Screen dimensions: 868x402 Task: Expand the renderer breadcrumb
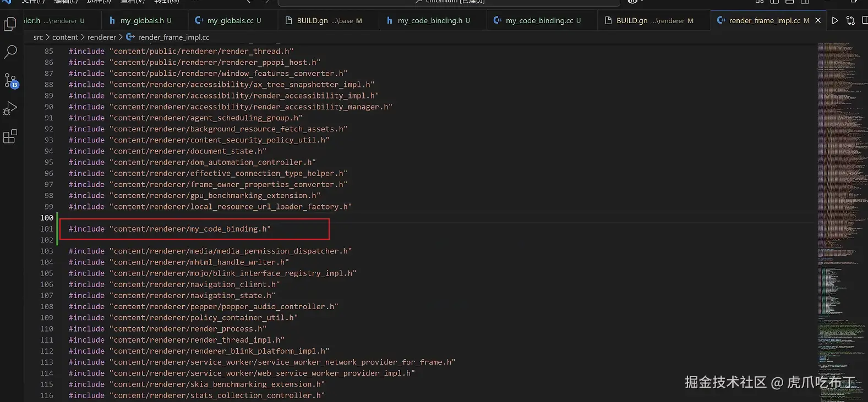[x=102, y=37]
